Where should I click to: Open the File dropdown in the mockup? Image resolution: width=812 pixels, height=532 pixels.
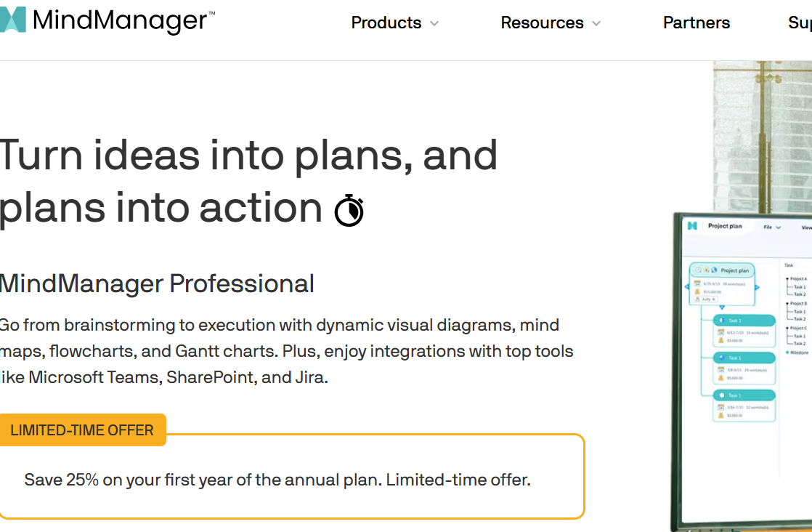(772, 227)
